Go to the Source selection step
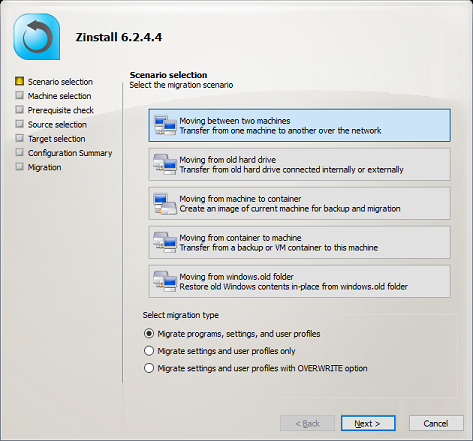The image size is (473, 441). [57, 124]
